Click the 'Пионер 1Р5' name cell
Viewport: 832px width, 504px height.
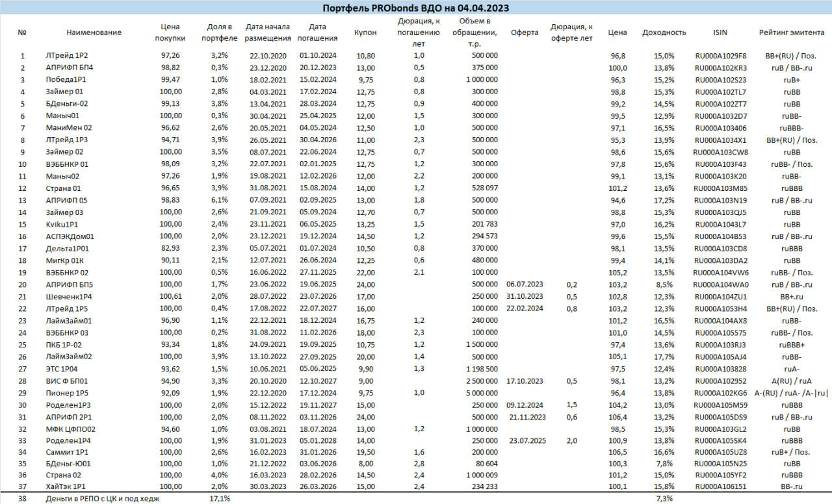[x=67, y=393]
